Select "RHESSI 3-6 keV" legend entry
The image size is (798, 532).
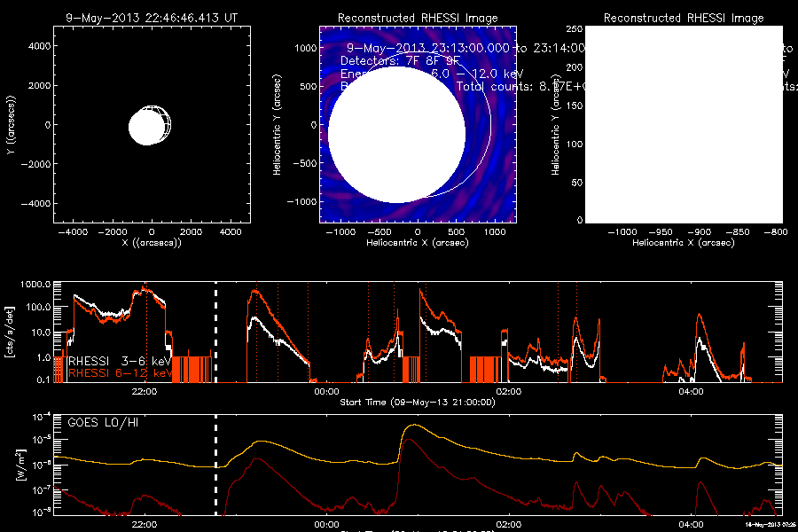tap(120, 361)
